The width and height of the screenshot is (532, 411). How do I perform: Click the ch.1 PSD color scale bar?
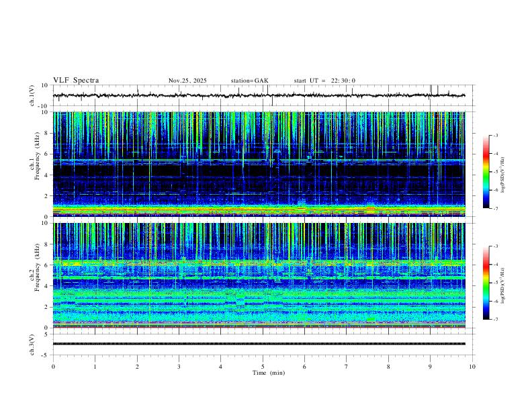[x=486, y=171]
